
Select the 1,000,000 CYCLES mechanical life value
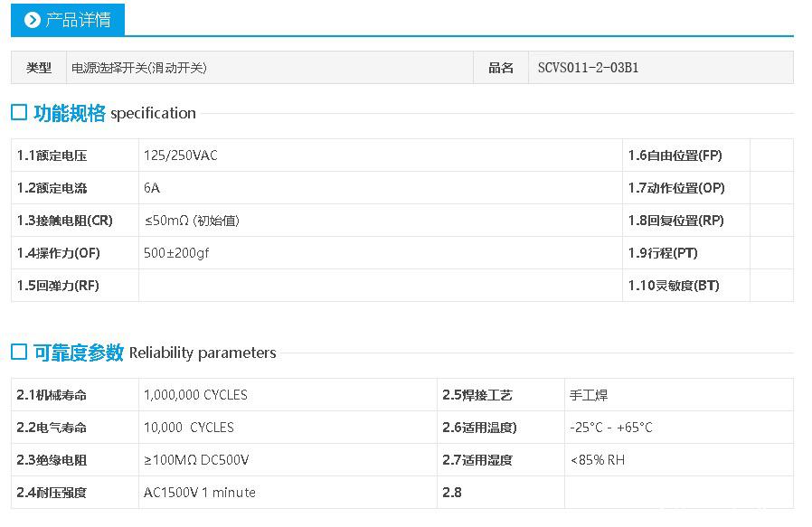point(195,395)
